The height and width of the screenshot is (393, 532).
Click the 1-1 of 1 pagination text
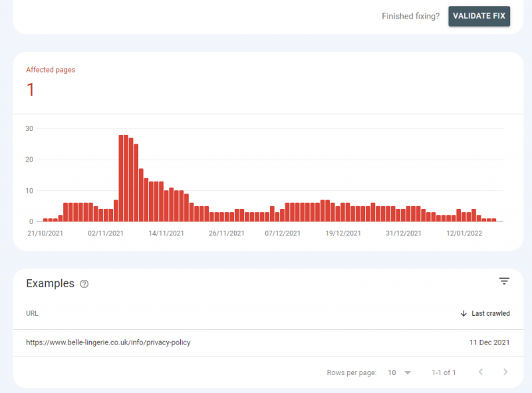[444, 372]
